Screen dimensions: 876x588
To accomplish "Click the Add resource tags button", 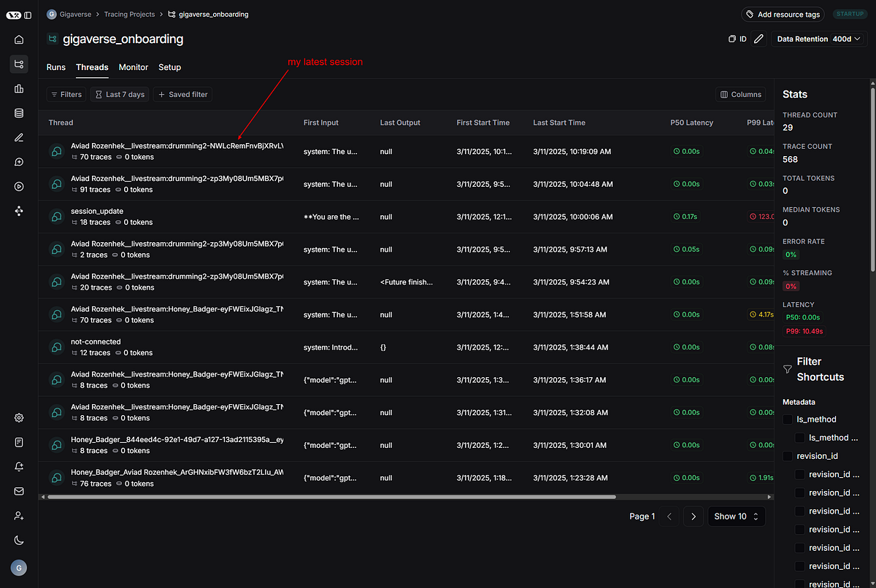I will coord(783,14).
